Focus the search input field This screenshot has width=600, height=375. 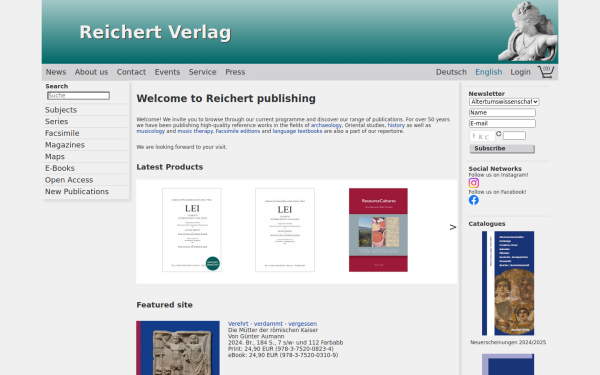pos(78,96)
